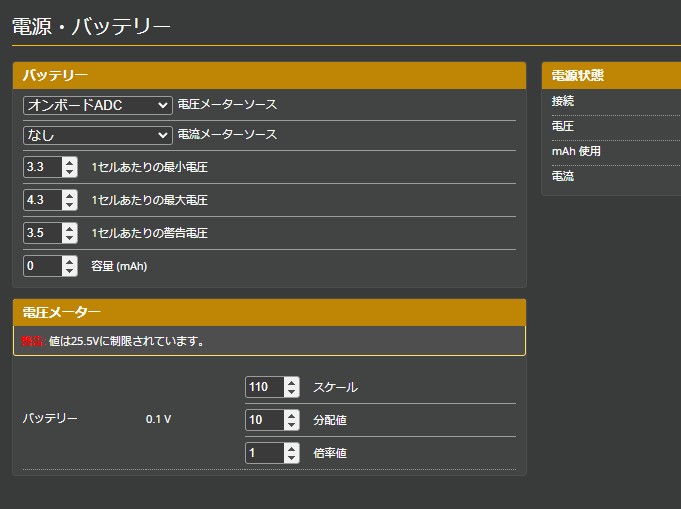Click the 倍率値 input field showing 1
This screenshot has height=509, width=681.
(x=265, y=453)
